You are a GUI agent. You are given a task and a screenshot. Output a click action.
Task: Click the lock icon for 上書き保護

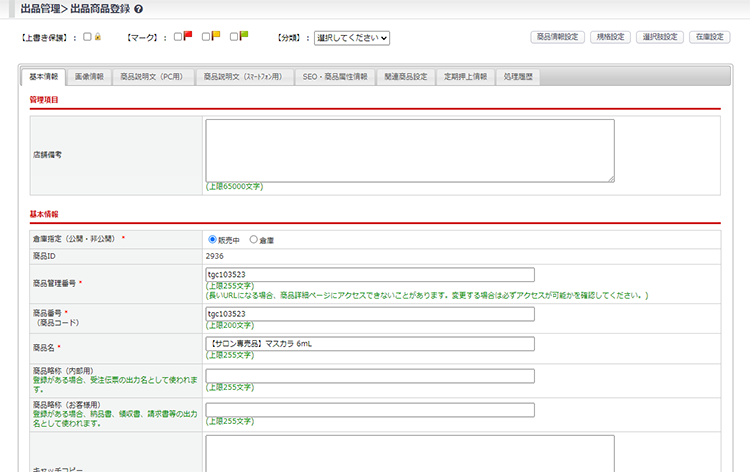click(98, 37)
